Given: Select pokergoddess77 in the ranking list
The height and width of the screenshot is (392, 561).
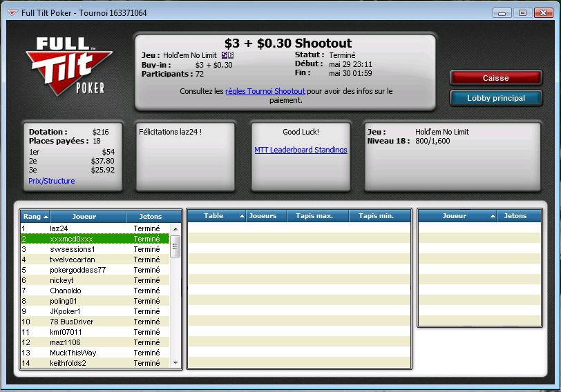Looking at the screenshot, I should tap(95, 270).
